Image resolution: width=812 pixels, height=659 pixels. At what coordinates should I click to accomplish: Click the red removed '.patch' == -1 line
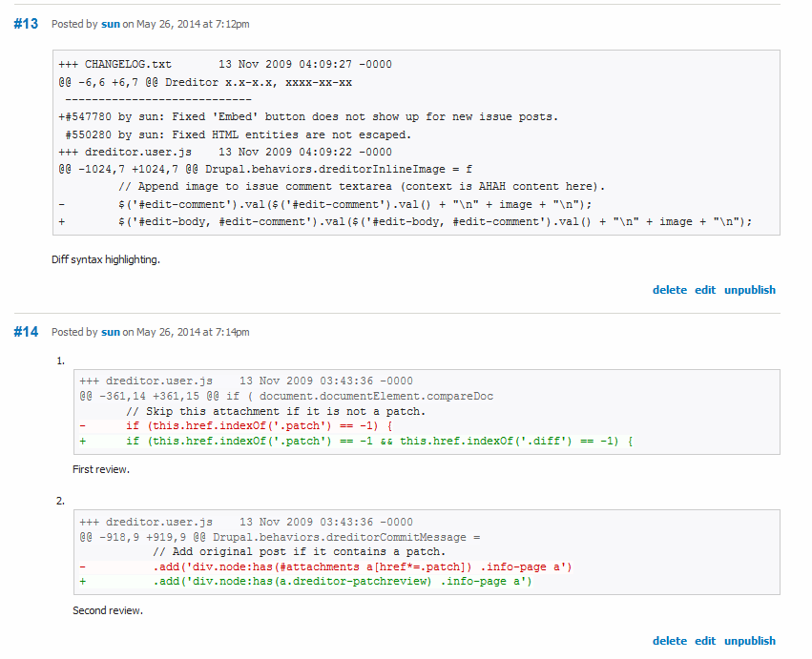pos(236,426)
